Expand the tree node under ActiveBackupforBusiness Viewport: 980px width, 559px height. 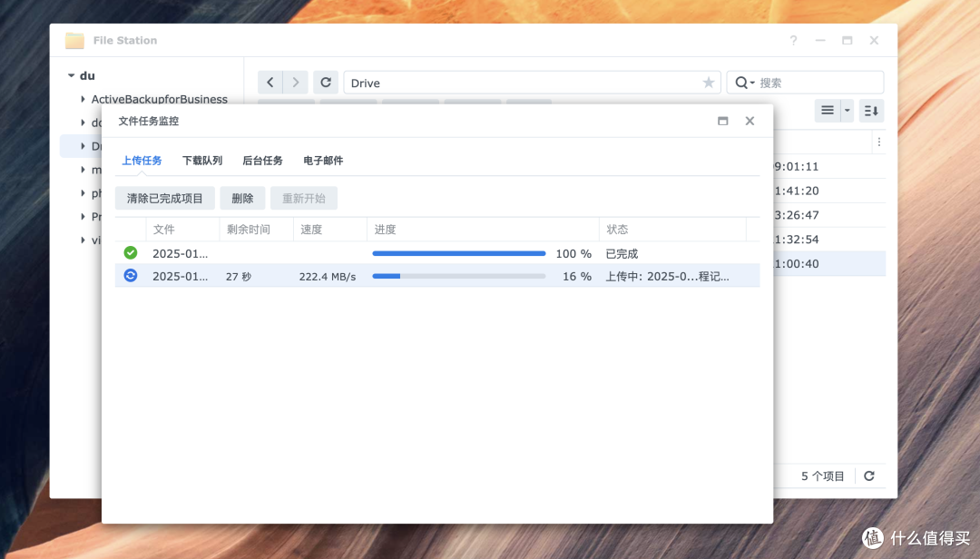click(x=83, y=123)
